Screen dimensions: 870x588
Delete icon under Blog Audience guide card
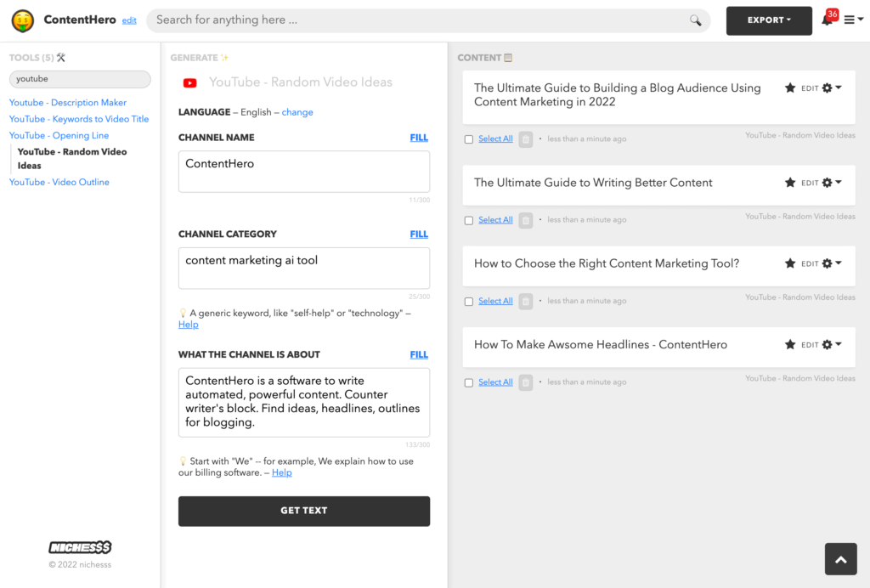[x=525, y=139]
